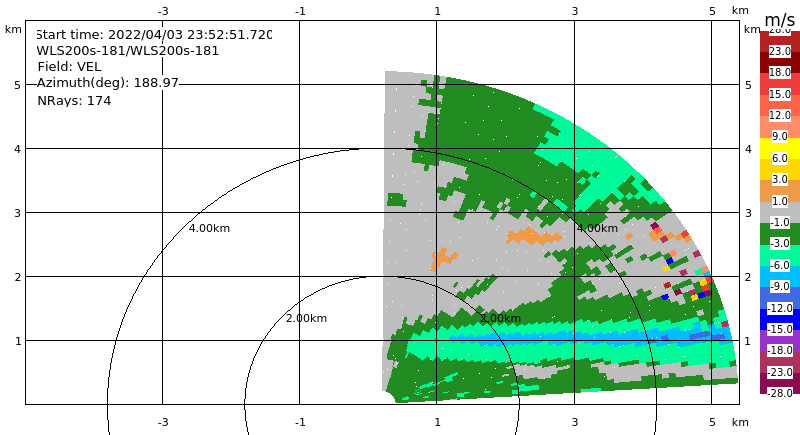Click the left axis tick label 2

(18, 277)
